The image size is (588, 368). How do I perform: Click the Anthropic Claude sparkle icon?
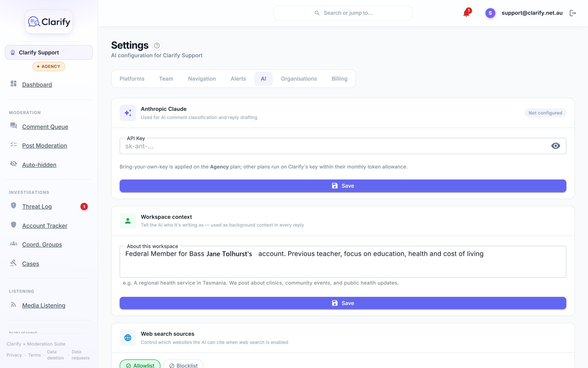pyautogui.click(x=128, y=113)
